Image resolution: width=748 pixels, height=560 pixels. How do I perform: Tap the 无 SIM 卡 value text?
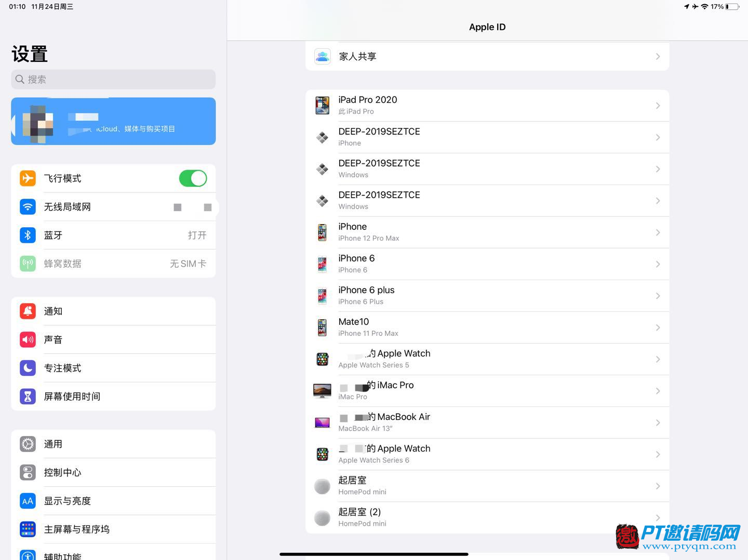188,264
